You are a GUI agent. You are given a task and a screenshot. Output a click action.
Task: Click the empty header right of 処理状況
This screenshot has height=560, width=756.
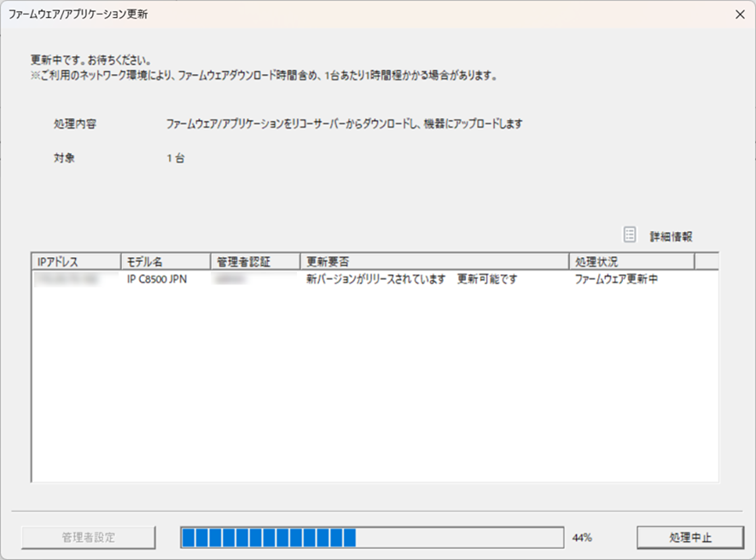[706, 261]
